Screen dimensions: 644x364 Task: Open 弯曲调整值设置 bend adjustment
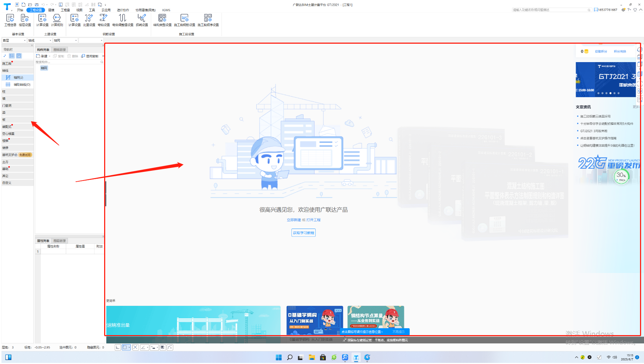[123, 20]
